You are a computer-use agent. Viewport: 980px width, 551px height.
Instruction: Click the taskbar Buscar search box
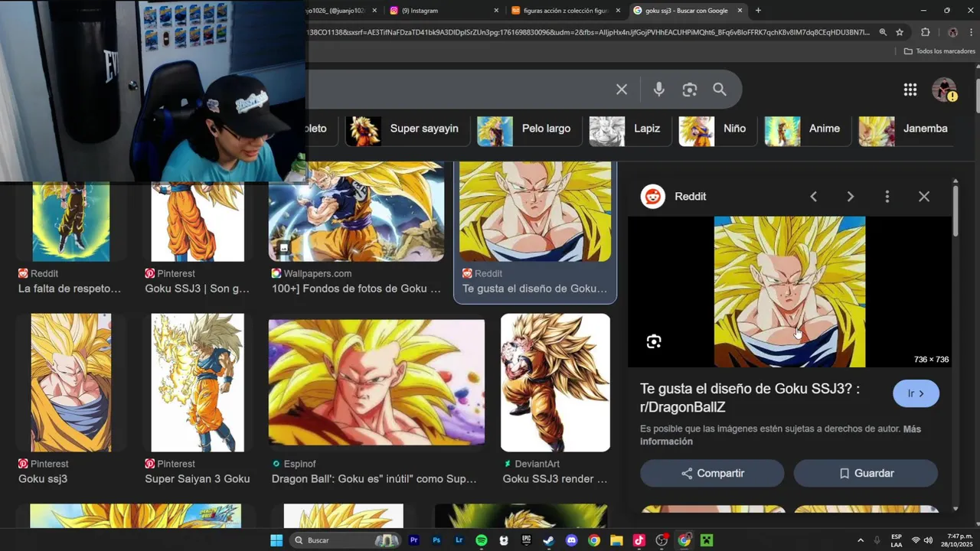[x=346, y=540]
